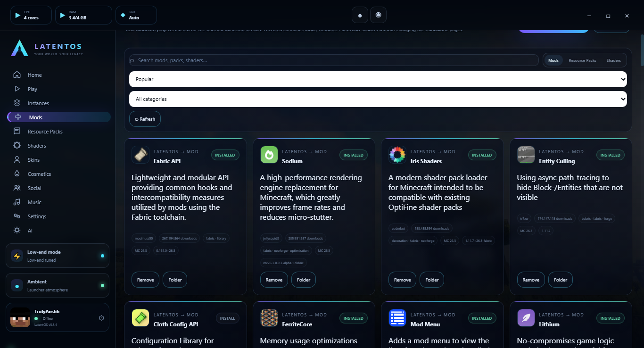This screenshot has width=644, height=348.
Task: Open the Sodium mod folder
Action: click(x=304, y=280)
